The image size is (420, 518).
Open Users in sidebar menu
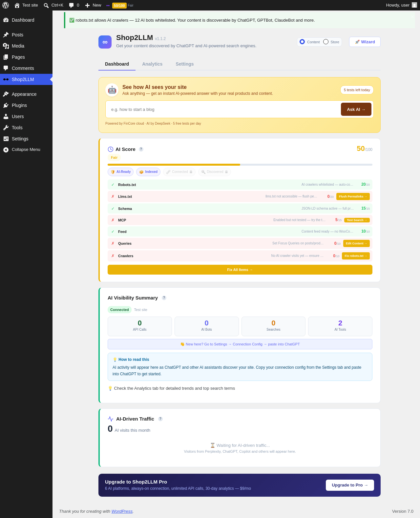click(x=26, y=116)
